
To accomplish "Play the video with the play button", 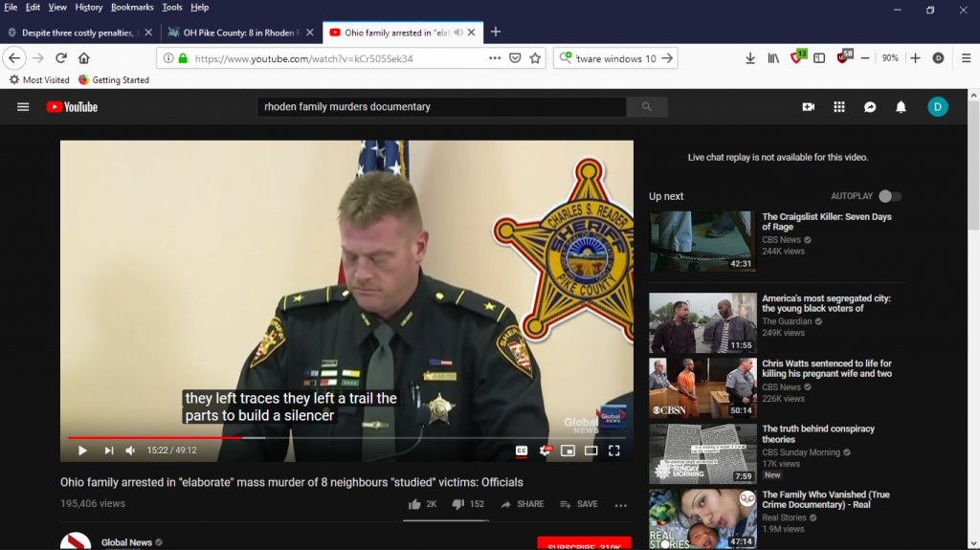I will (82, 451).
